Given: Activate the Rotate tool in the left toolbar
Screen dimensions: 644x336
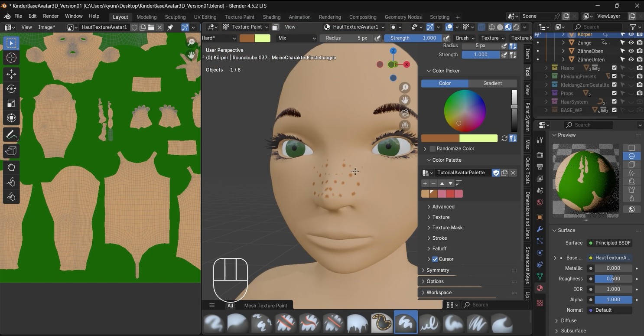Looking at the screenshot, I should 11,88.
